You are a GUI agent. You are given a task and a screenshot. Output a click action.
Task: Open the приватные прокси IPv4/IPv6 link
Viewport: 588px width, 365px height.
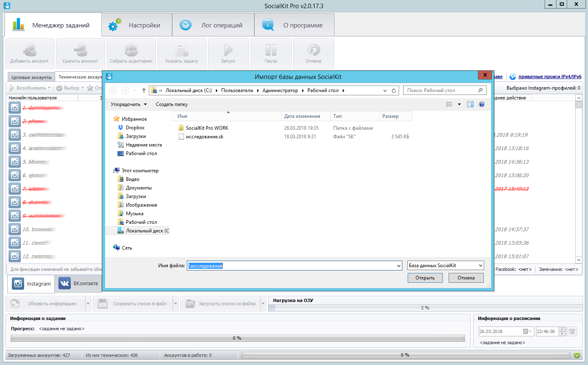pos(550,77)
